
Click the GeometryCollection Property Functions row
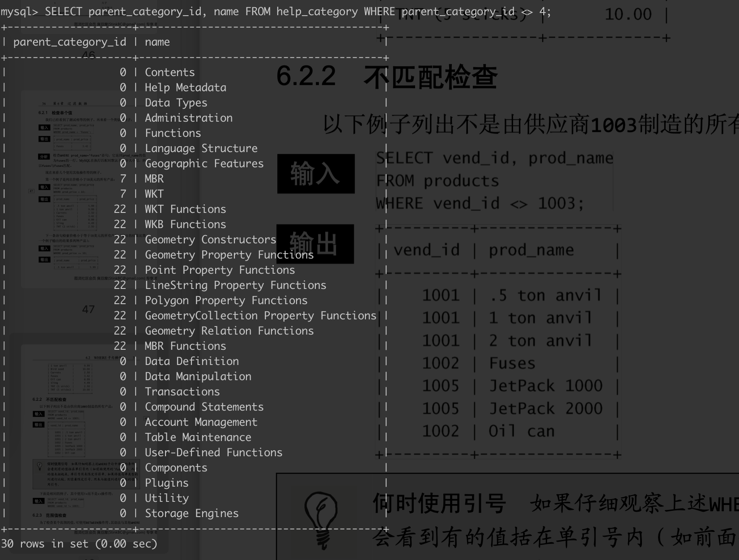pyautogui.click(x=195, y=316)
